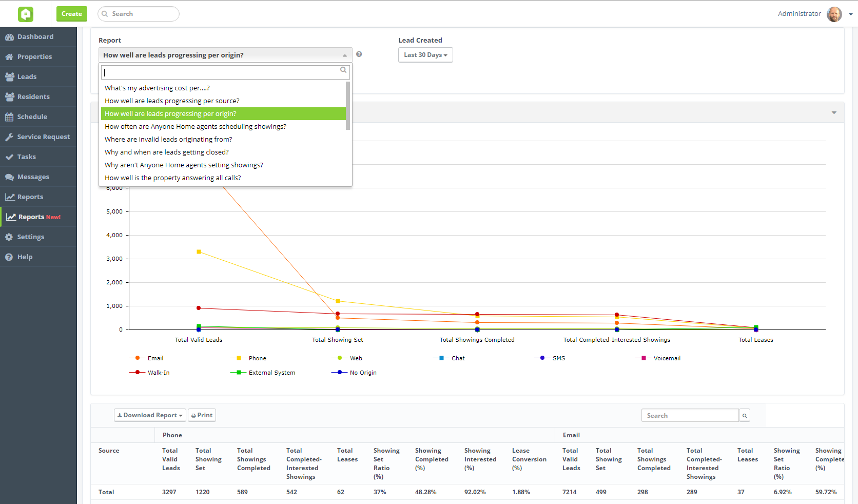This screenshot has height=504, width=858.
Task: Select "Why aren't Anyone Home agents setting showings?"
Action: coord(223,165)
